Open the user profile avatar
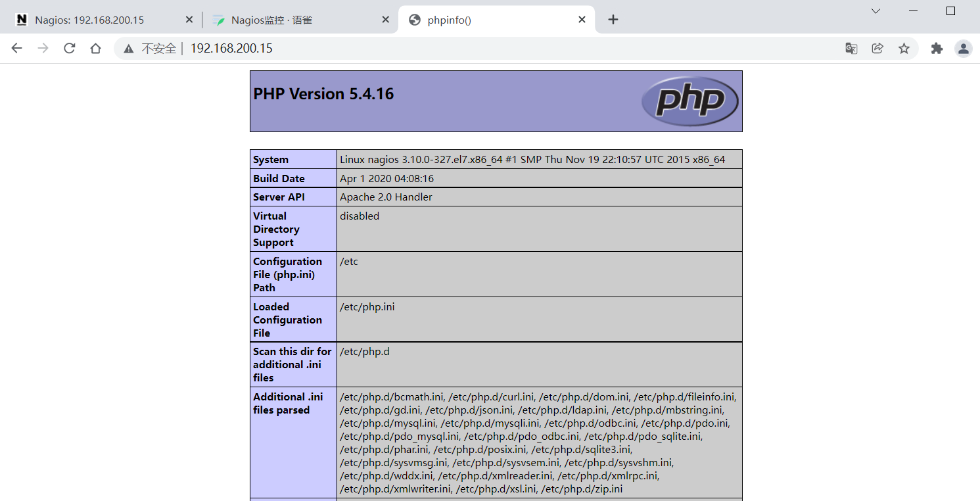The height and width of the screenshot is (501, 980). (x=964, y=48)
